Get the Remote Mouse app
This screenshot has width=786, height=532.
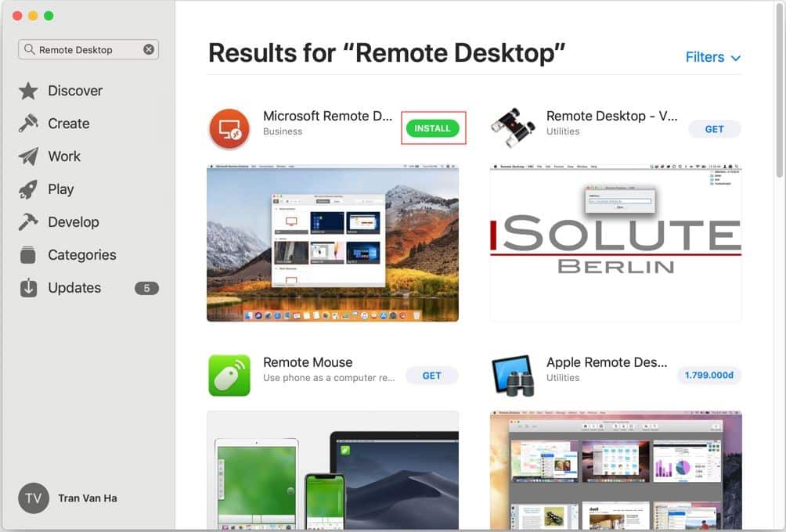click(431, 376)
